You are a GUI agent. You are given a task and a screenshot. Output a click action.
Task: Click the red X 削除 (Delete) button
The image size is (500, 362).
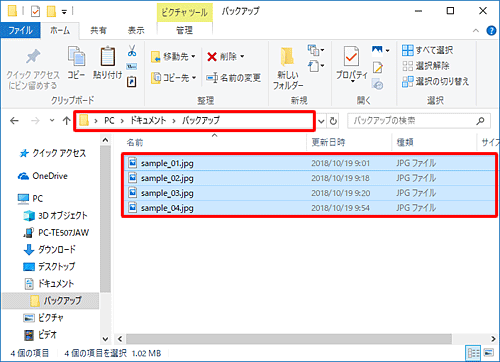(x=222, y=57)
